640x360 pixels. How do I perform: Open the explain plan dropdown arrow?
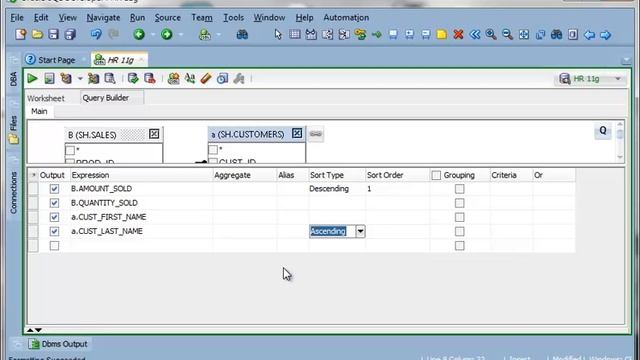(80, 78)
